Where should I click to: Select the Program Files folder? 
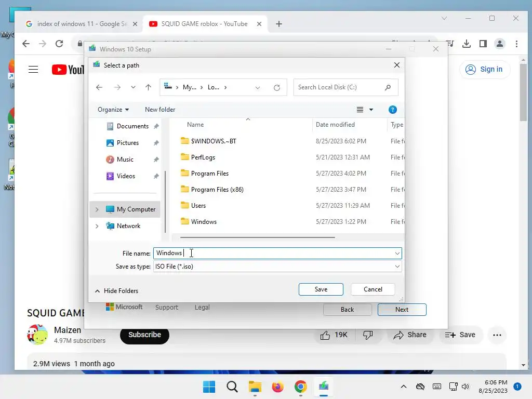point(210,174)
